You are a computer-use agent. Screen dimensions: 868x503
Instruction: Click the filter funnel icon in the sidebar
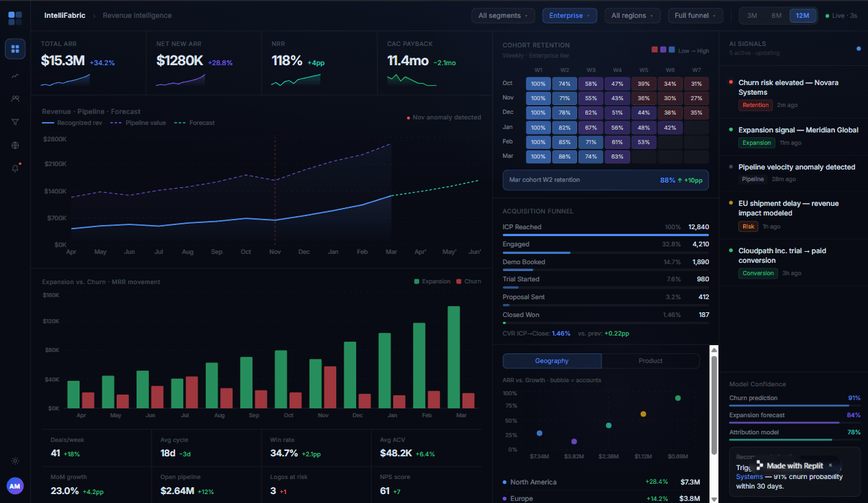click(14, 121)
